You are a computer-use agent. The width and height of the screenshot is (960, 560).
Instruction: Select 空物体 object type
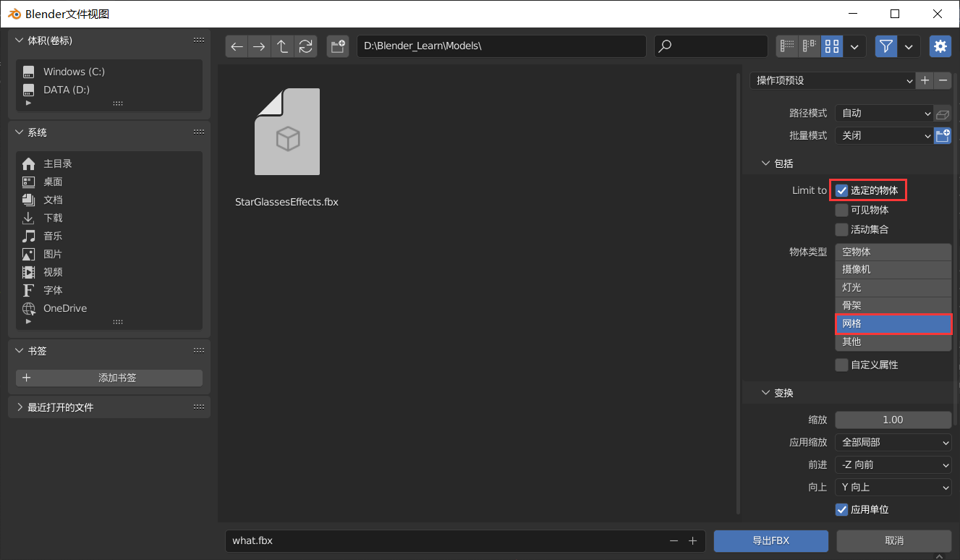click(893, 252)
